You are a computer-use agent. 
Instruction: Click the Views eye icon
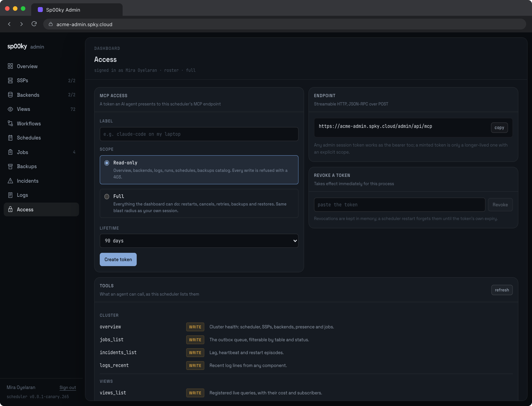click(x=10, y=109)
